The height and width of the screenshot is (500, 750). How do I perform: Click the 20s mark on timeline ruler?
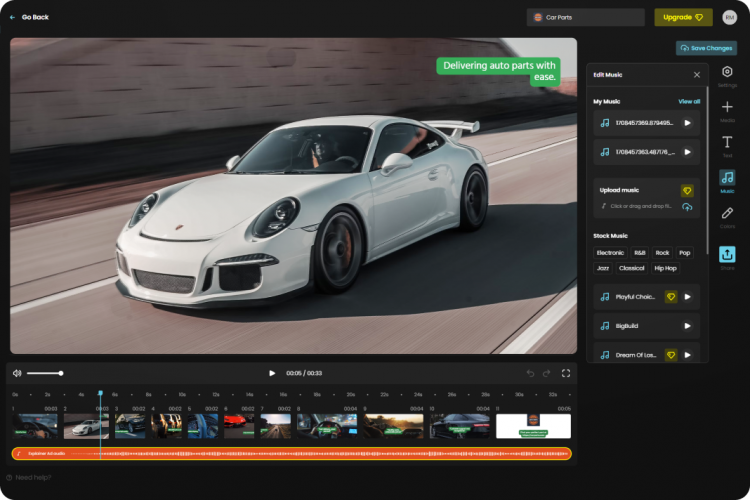[351, 395]
